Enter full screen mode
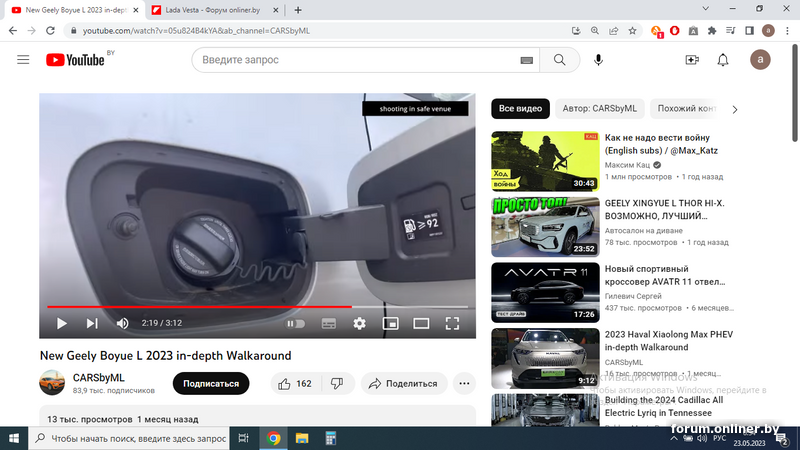 (452, 323)
